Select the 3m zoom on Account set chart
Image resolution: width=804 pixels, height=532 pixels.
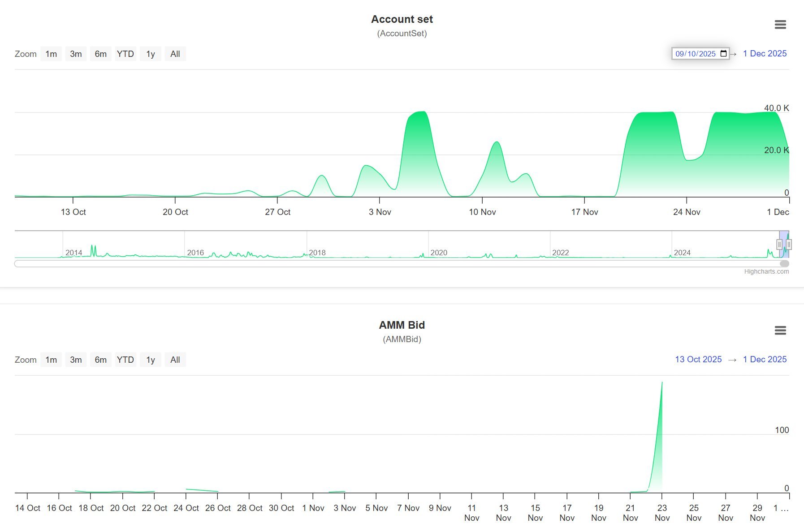75,54
